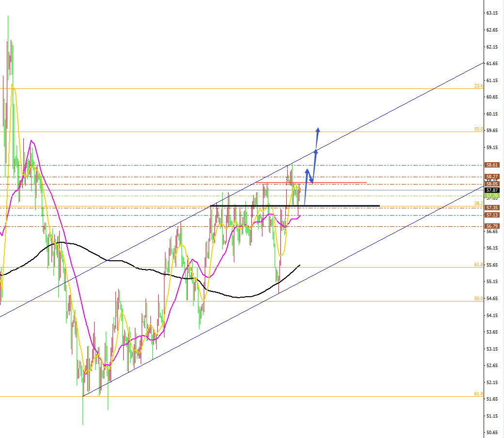This screenshot has width=504, height=438.
Task: Click the 56.79 brown price label
Action: pos(492,226)
